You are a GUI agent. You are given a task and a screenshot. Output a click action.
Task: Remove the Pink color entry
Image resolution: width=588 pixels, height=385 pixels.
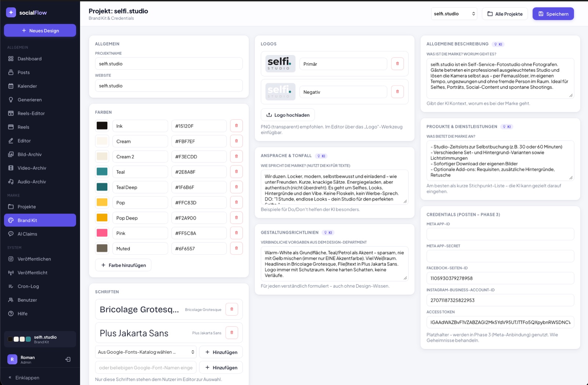(x=236, y=233)
